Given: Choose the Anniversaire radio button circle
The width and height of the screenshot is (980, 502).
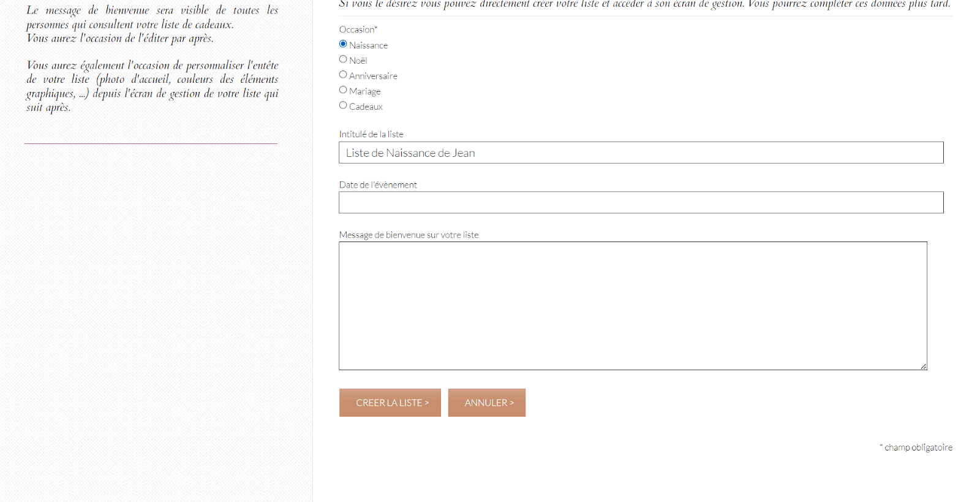Looking at the screenshot, I should (x=343, y=75).
